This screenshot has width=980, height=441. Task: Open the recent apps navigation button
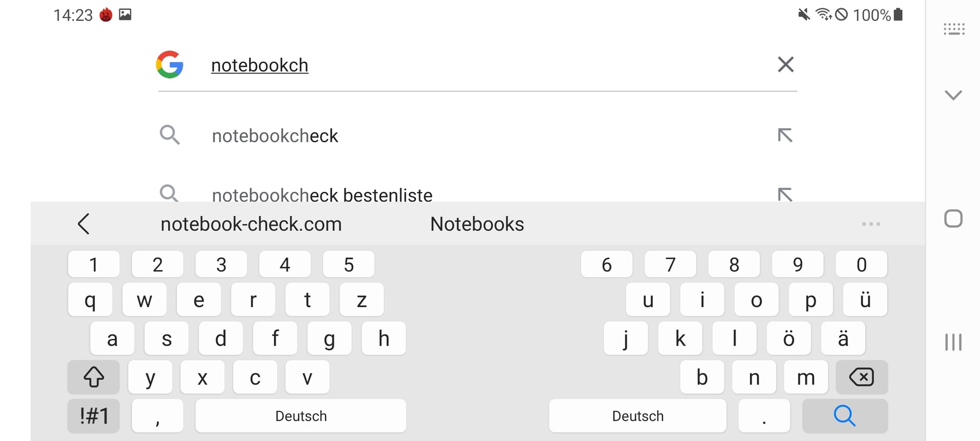click(953, 342)
